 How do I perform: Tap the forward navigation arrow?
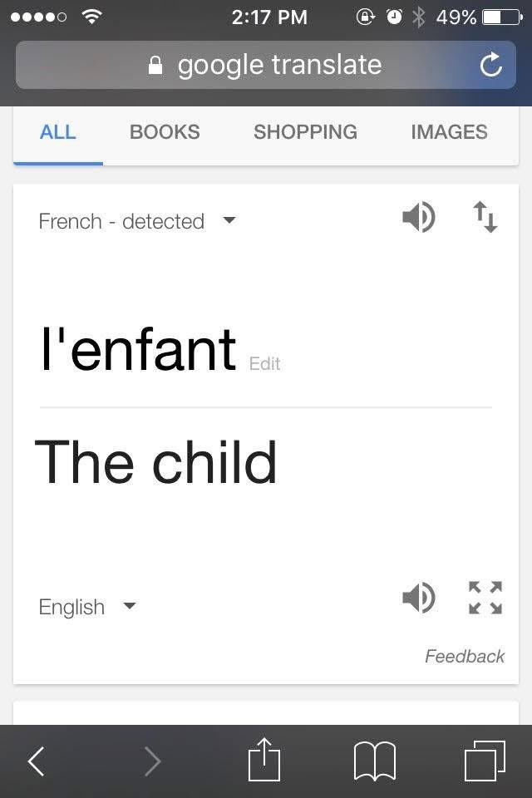point(152,760)
